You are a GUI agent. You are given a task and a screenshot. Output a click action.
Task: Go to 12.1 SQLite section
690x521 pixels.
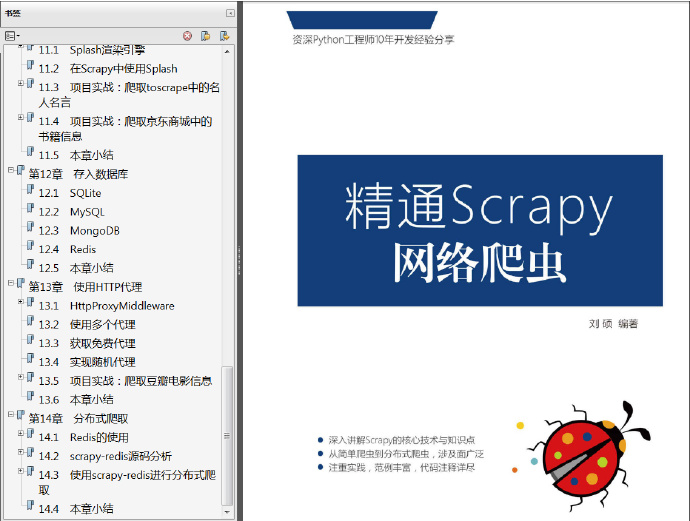click(x=70, y=193)
